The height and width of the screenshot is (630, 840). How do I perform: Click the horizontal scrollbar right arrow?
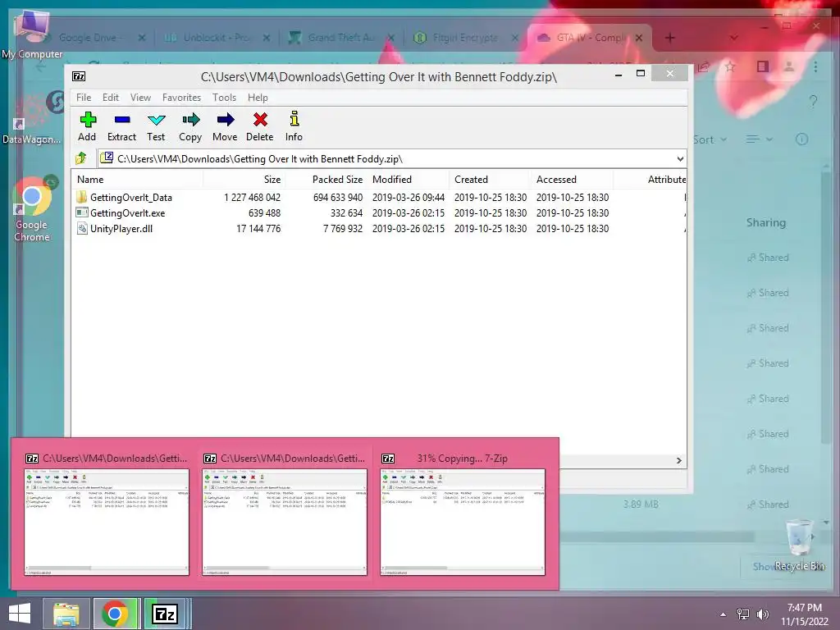tap(678, 460)
